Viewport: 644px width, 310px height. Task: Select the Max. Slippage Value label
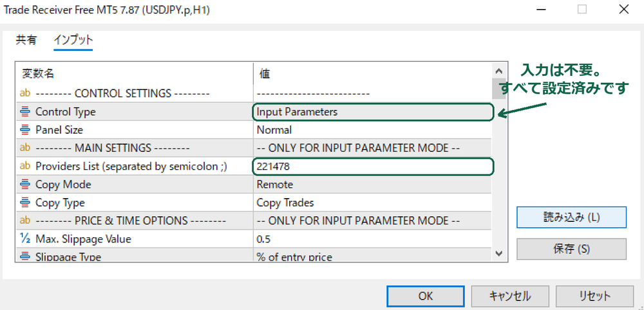coord(83,239)
